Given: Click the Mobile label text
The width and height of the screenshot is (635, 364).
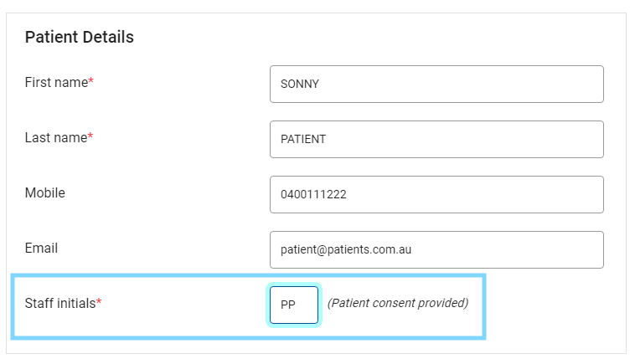Looking at the screenshot, I should click(45, 192).
